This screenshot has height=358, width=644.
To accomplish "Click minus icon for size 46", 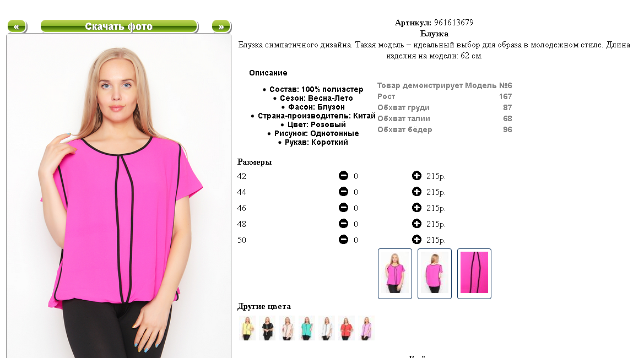I will 343,208.
